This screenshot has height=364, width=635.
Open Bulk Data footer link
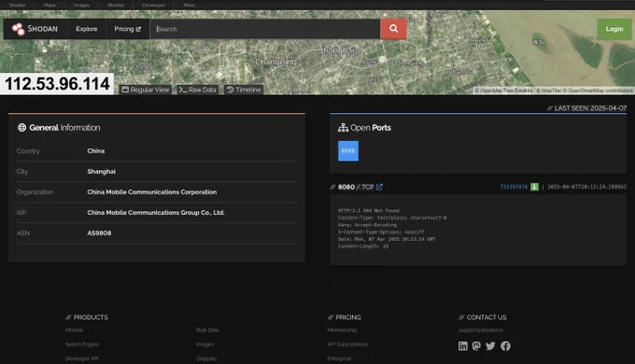(x=207, y=330)
